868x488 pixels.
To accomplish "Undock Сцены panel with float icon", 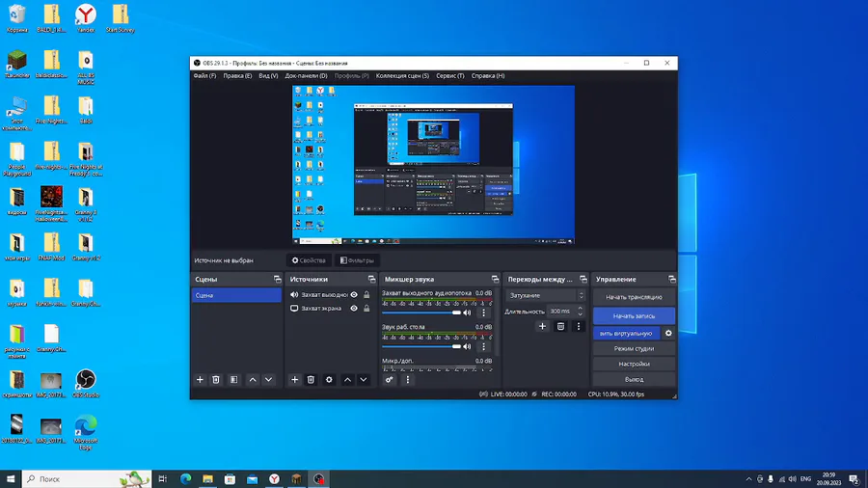I will click(278, 280).
